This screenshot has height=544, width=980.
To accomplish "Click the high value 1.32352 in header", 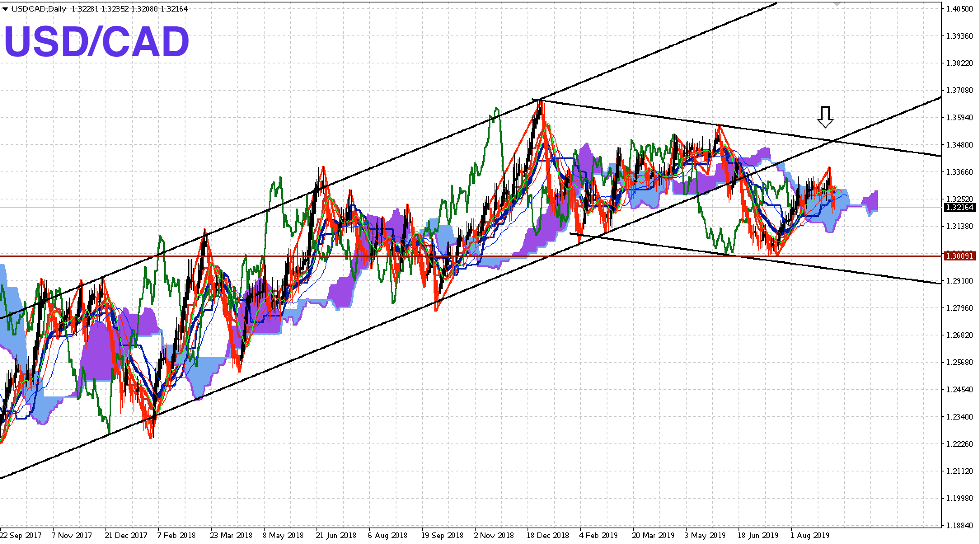I will pyautogui.click(x=115, y=9).
